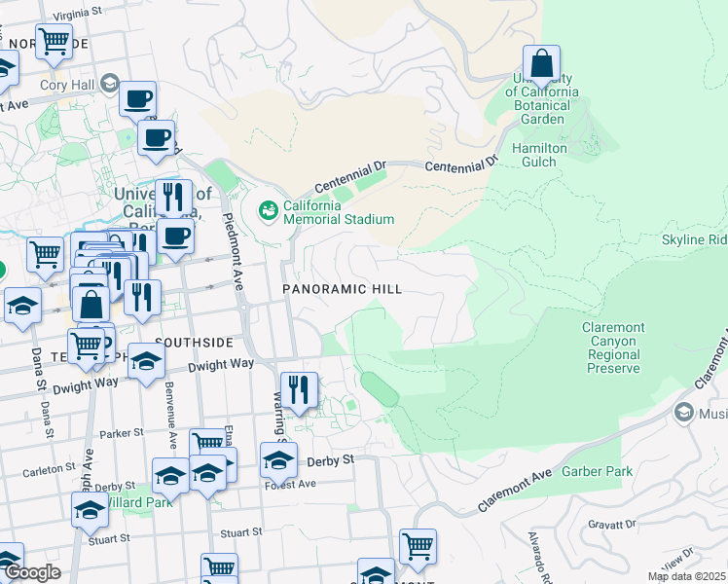Viewport: 728px width, 584px height.
Task: Select the graduation cap marker directly above Willard Park
Action: 170,476
